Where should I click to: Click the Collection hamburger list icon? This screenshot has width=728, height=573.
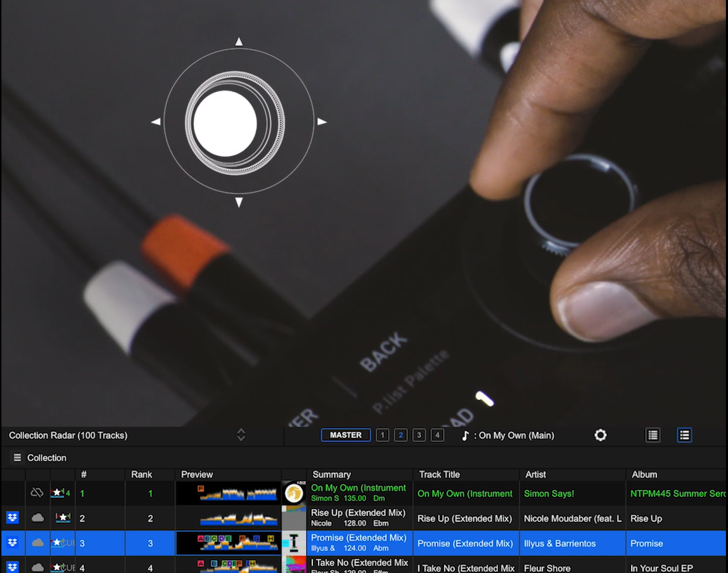coord(18,458)
